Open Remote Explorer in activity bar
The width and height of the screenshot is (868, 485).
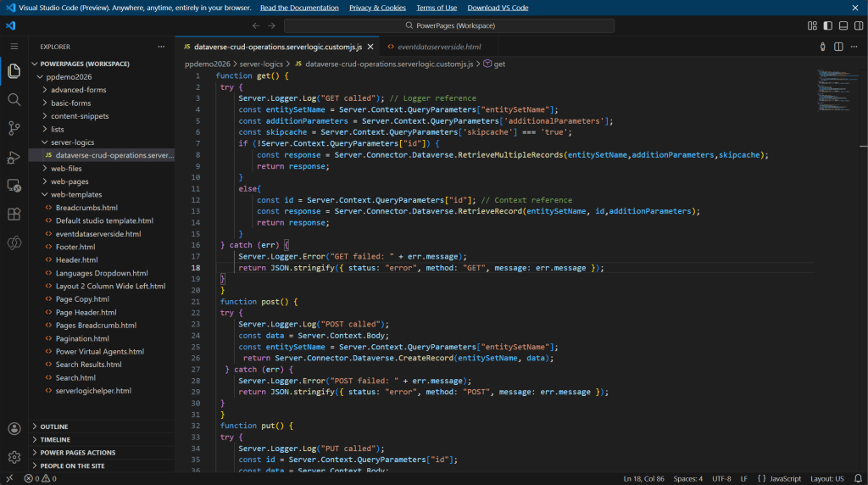tap(14, 185)
